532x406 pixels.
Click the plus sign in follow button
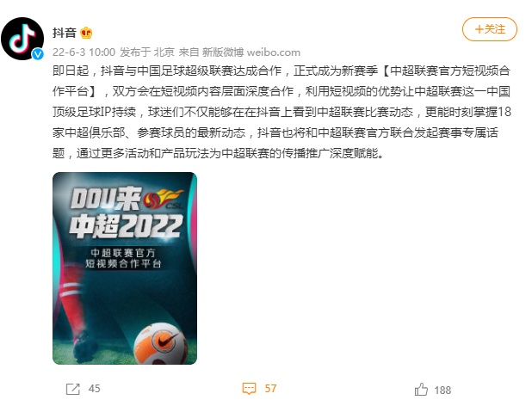[x=479, y=29]
